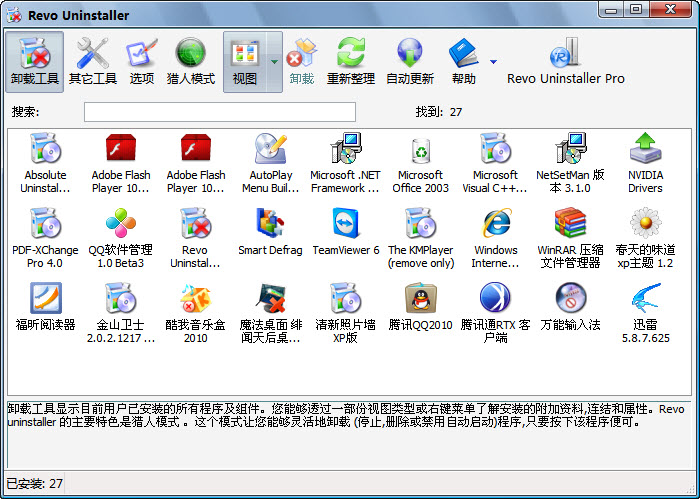
Task: Maximize the Revo Uninstaller window
Action: [636, 9]
